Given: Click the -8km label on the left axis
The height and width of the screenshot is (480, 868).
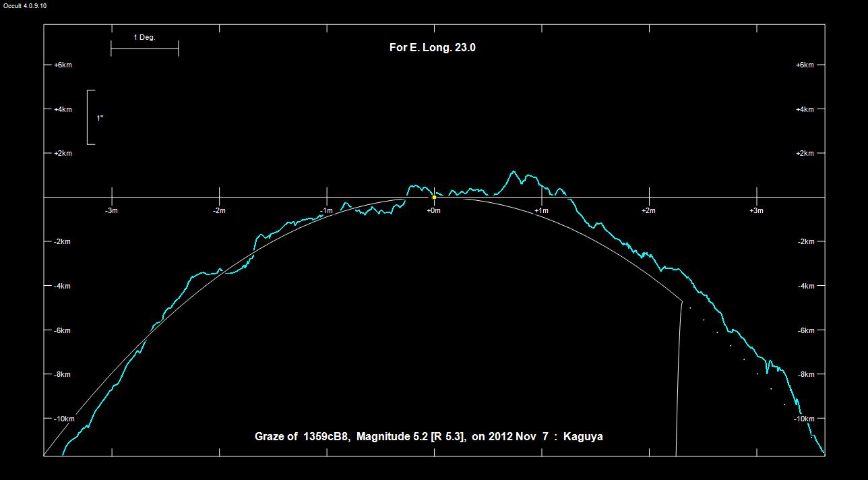Looking at the screenshot, I should click(x=63, y=374).
